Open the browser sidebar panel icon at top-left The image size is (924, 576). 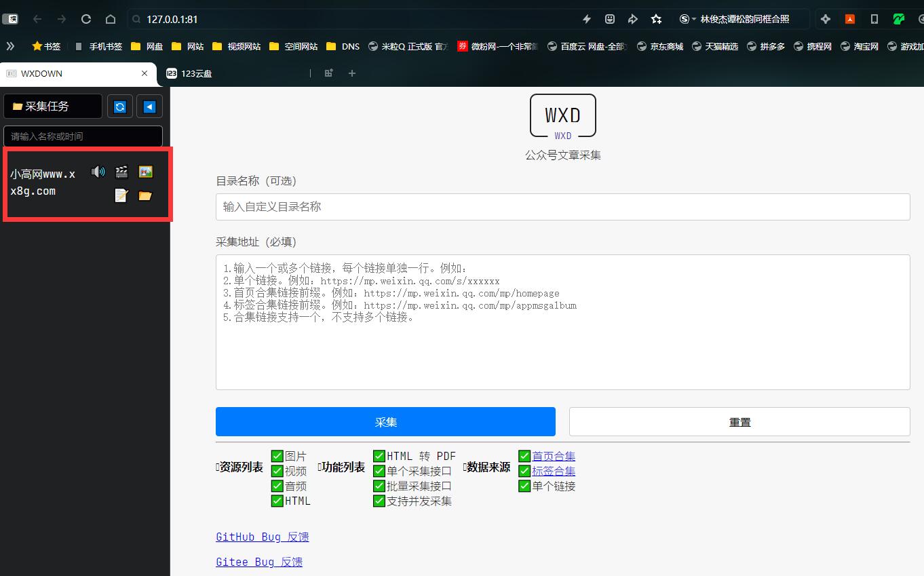pyautogui.click(x=10, y=19)
